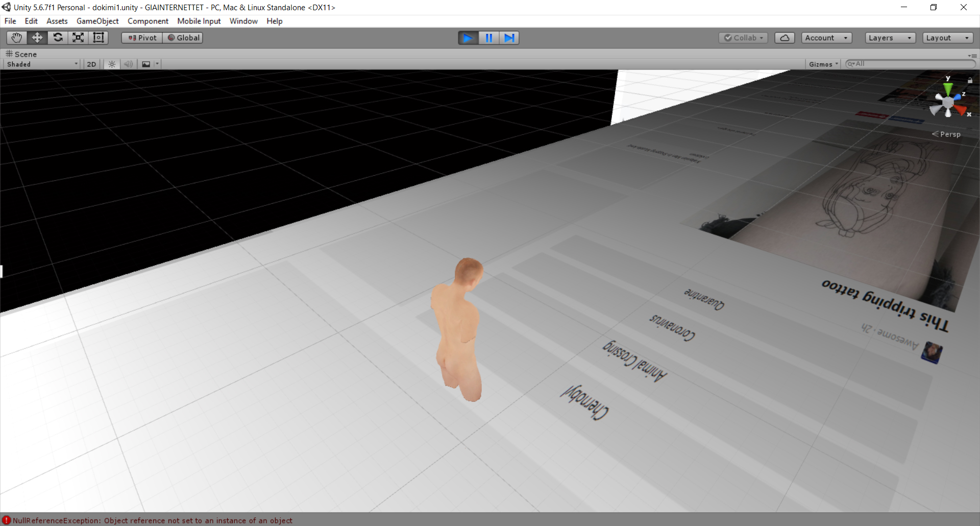The image size is (980, 526).
Task: Pause the game playback
Action: pyautogui.click(x=488, y=38)
